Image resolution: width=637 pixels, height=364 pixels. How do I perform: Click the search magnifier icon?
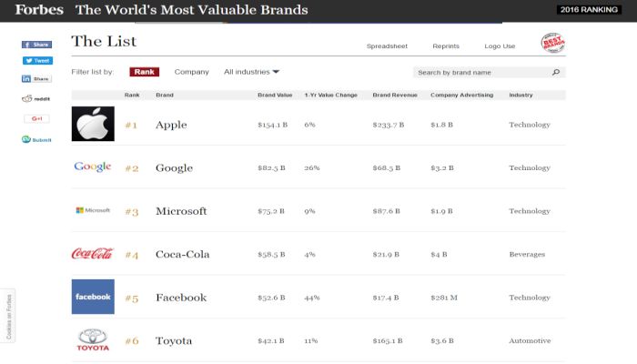click(x=556, y=72)
